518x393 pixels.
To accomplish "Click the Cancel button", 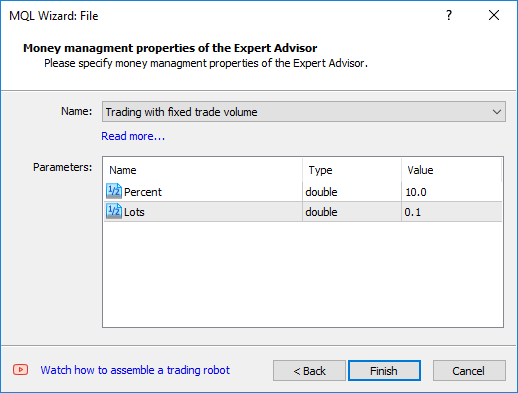I will pyautogui.click(x=469, y=371).
